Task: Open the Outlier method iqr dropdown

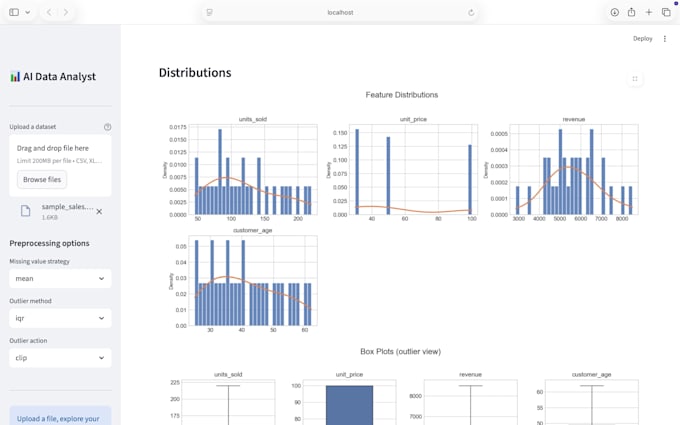Action: pos(60,318)
